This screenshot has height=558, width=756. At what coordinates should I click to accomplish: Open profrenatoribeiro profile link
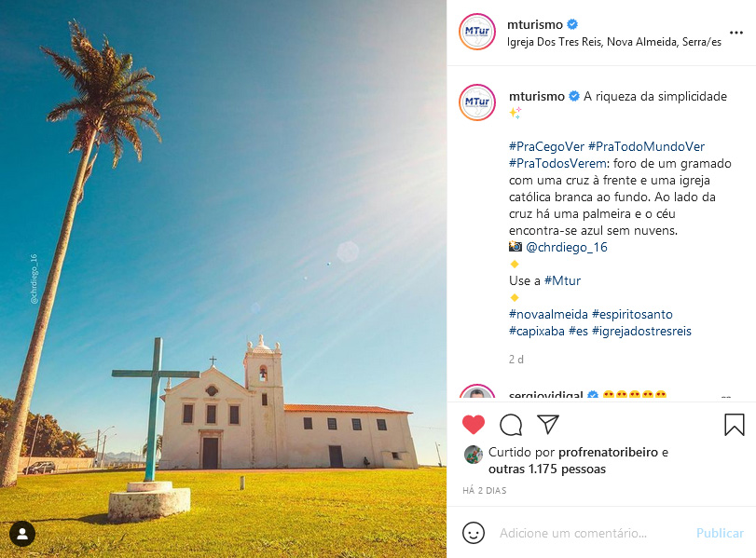click(608, 452)
